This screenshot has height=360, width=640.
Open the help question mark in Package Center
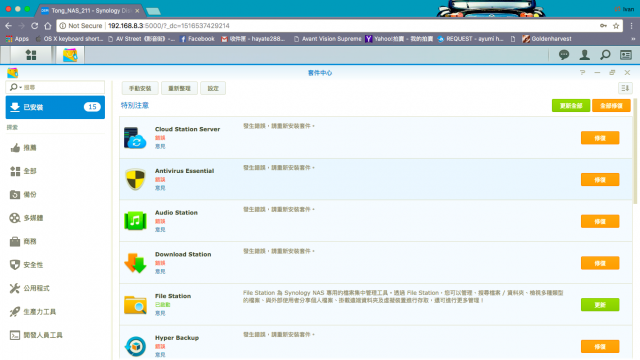click(x=582, y=73)
